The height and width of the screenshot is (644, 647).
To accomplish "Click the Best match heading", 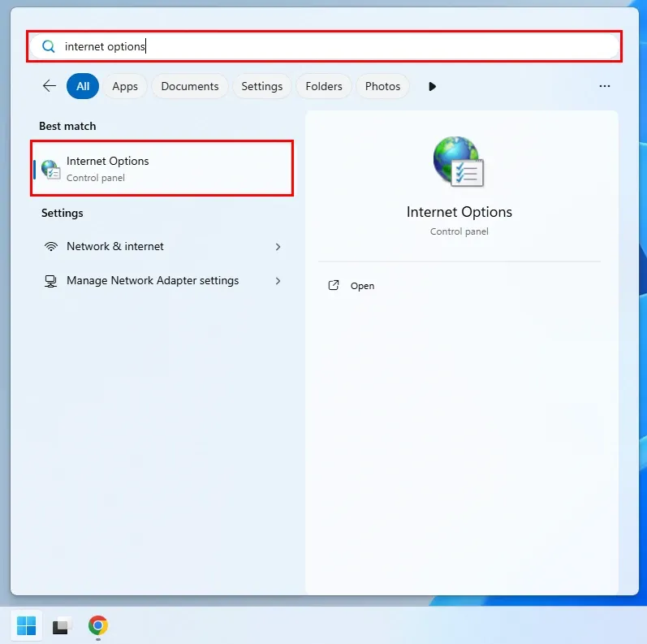I will pyautogui.click(x=67, y=126).
